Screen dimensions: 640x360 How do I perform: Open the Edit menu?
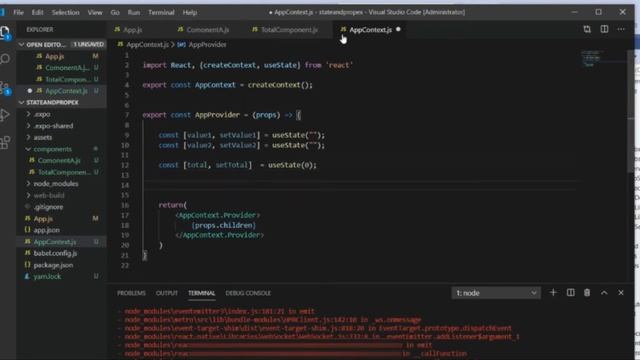(x=37, y=12)
